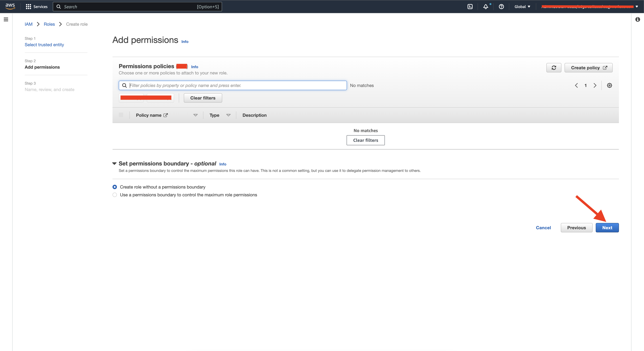Click the Type sort dropdown arrow
The height and width of the screenshot is (351, 644).
[x=228, y=115]
